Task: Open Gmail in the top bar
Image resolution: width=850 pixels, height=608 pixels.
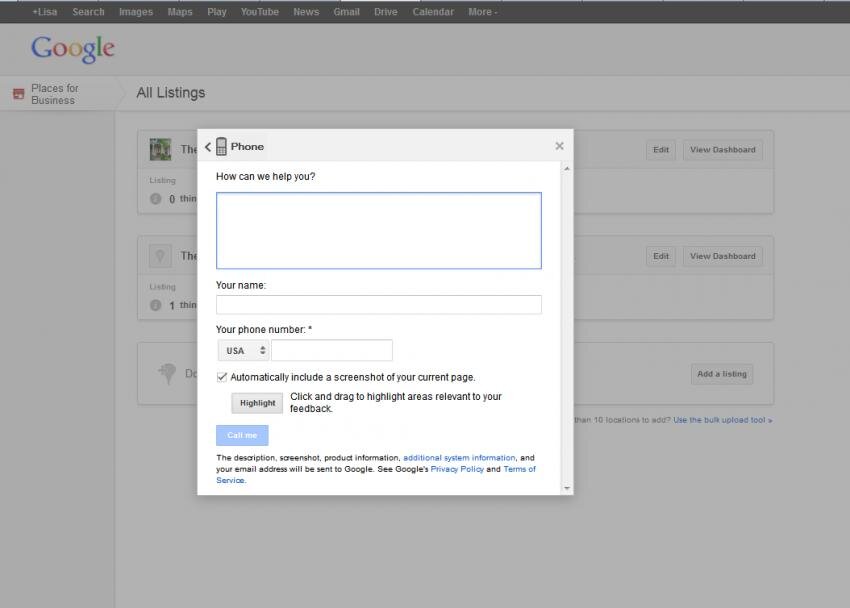Action: click(346, 12)
